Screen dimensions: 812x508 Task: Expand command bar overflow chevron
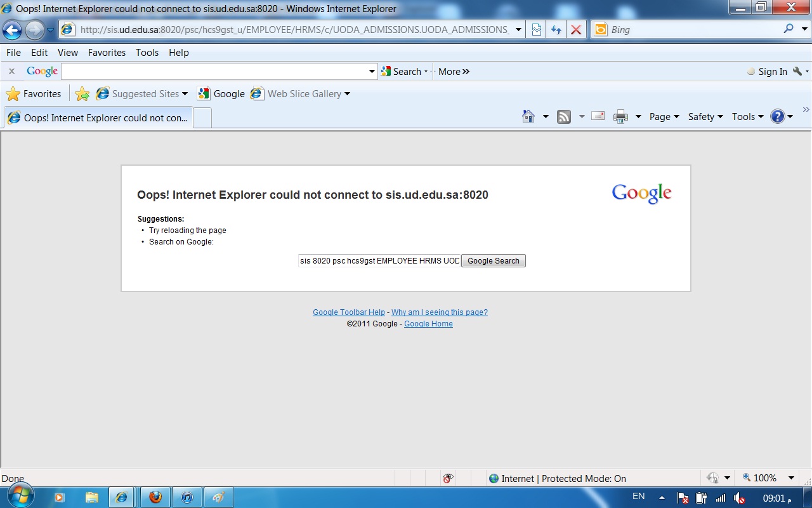tap(806, 110)
